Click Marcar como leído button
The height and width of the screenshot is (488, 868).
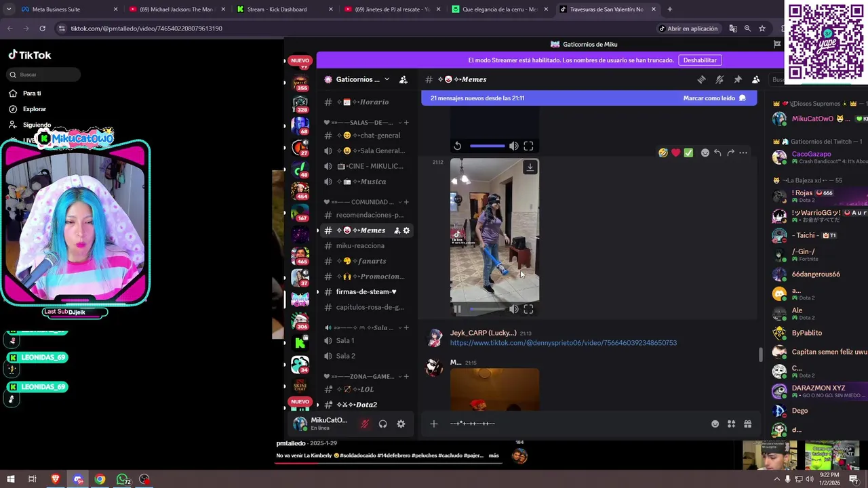click(x=715, y=98)
